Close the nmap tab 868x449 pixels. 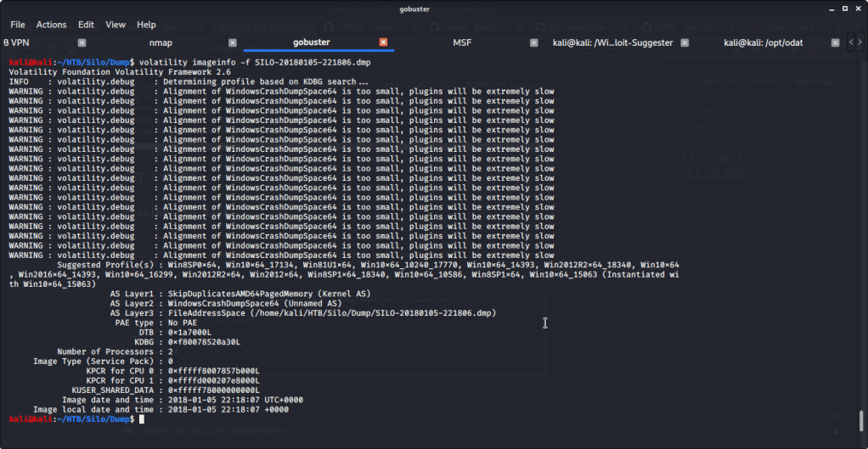pos(233,42)
